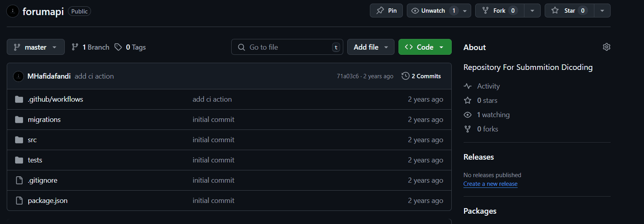Expand the Fork options dropdown arrow
Image resolution: width=644 pixels, height=224 pixels.
point(532,11)
